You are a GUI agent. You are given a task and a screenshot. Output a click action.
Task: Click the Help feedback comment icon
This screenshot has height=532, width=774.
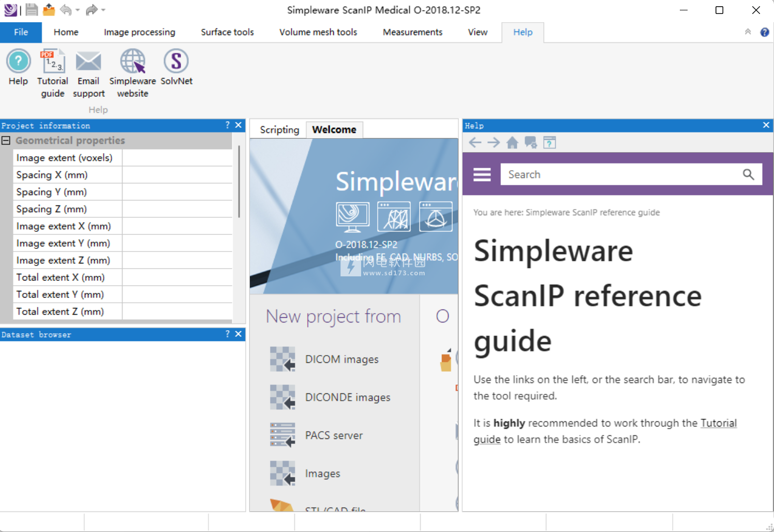531,142
